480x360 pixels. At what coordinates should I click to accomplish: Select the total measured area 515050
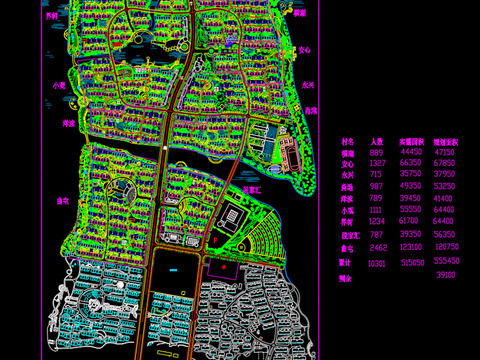[x=413, y=262]
